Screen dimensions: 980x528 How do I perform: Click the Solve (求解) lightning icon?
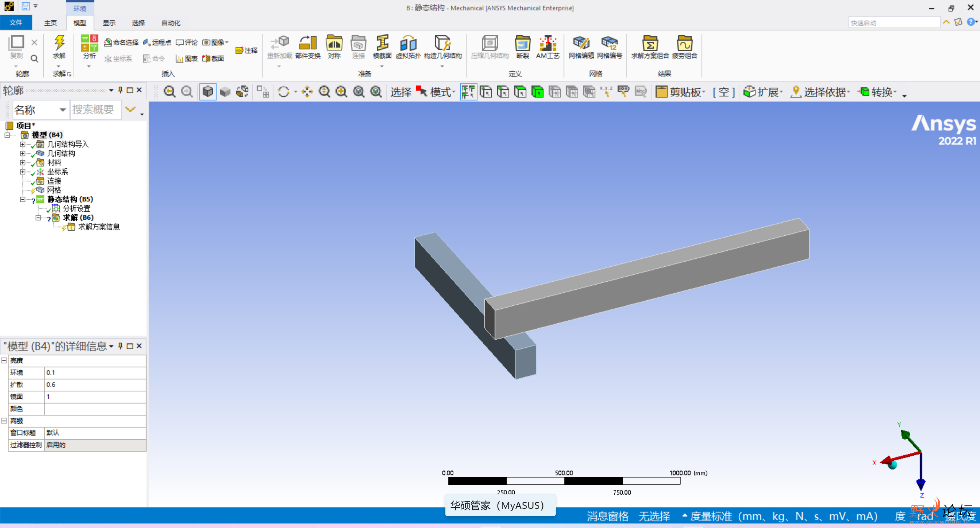(59, 47)
